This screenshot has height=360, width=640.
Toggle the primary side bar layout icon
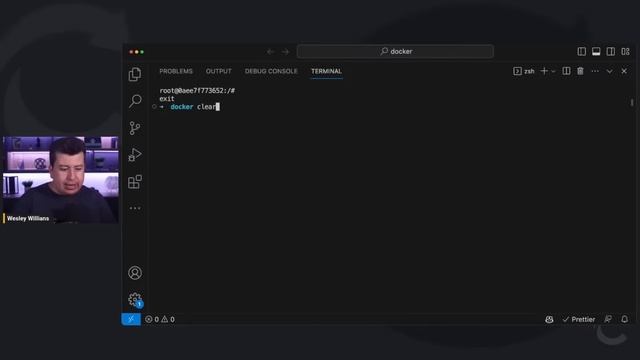582,51
